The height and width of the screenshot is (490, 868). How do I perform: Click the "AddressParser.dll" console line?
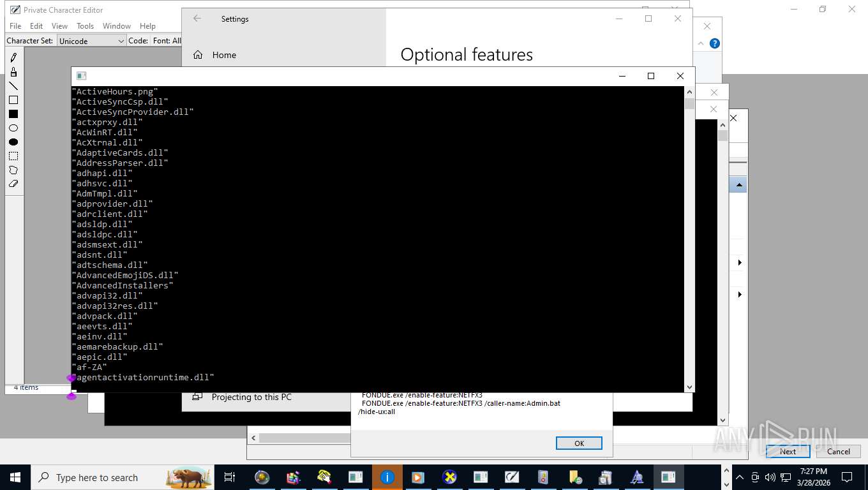(120, 163)
